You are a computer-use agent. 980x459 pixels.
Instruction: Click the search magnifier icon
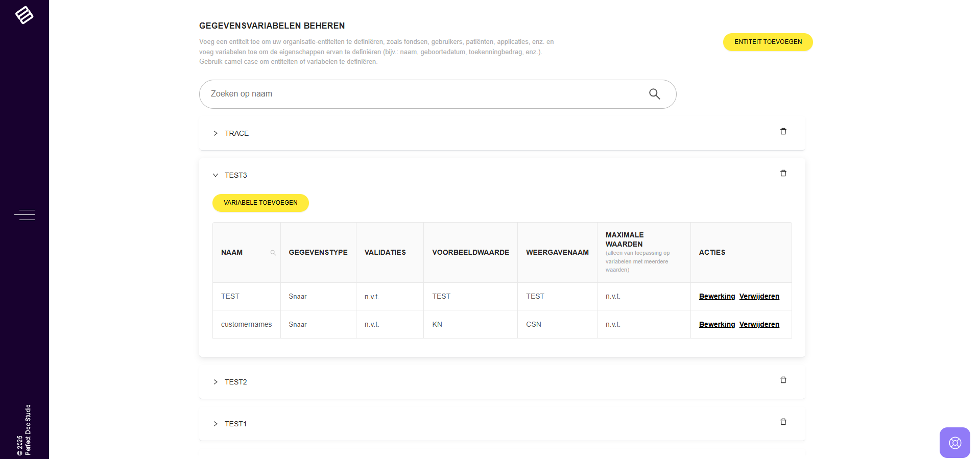654,94
